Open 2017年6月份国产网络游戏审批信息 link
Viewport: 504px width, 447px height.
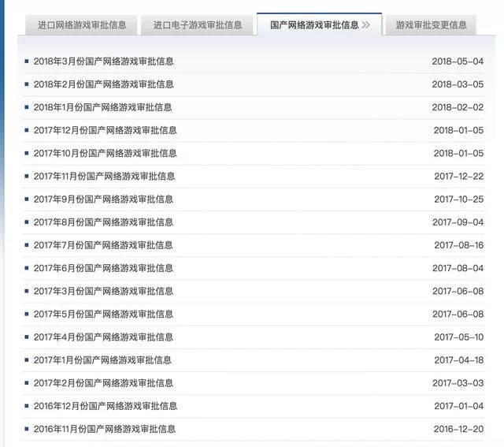[x=104, y=268]
